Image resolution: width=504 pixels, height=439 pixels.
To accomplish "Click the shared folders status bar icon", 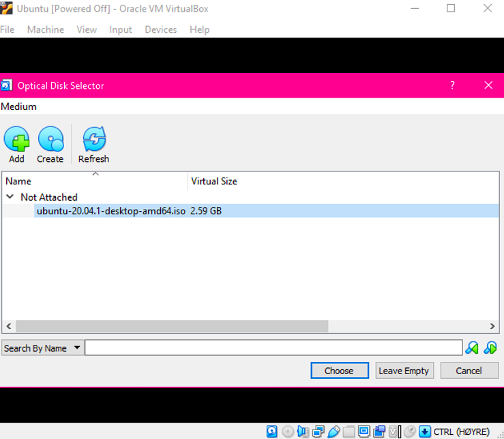I will 349,431.
